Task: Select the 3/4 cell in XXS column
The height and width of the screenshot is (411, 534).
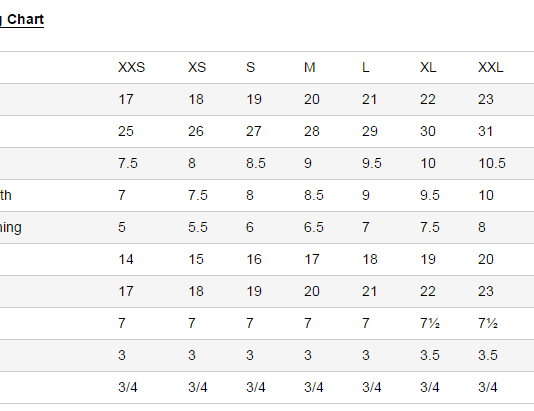Action: [x=128, y=387]
